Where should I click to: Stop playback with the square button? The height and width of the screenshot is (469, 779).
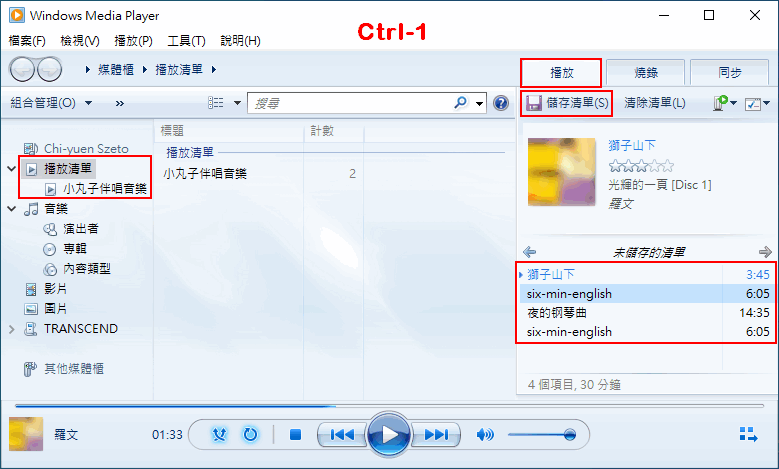296,435
